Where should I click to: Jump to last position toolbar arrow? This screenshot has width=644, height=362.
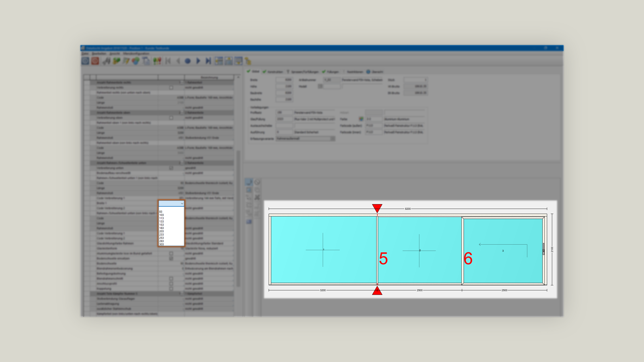tap(208, 61)
